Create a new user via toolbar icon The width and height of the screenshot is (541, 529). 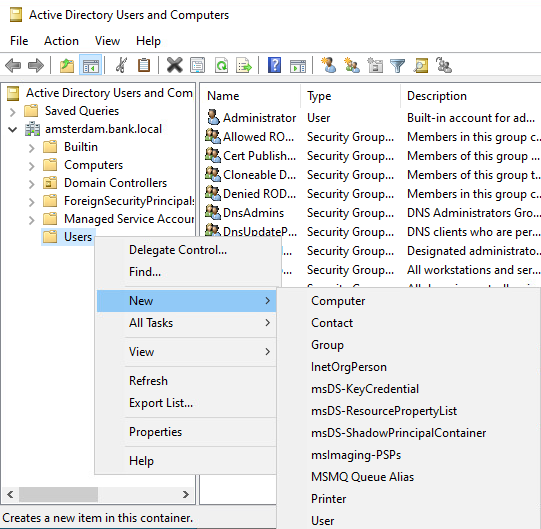click(328, 65)
